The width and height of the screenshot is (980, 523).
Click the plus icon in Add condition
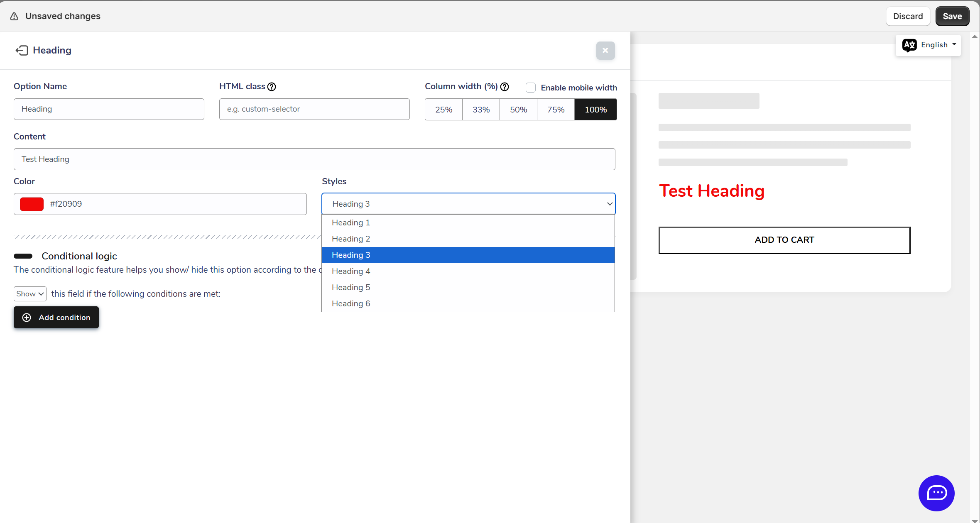click(x=27, y=318)
